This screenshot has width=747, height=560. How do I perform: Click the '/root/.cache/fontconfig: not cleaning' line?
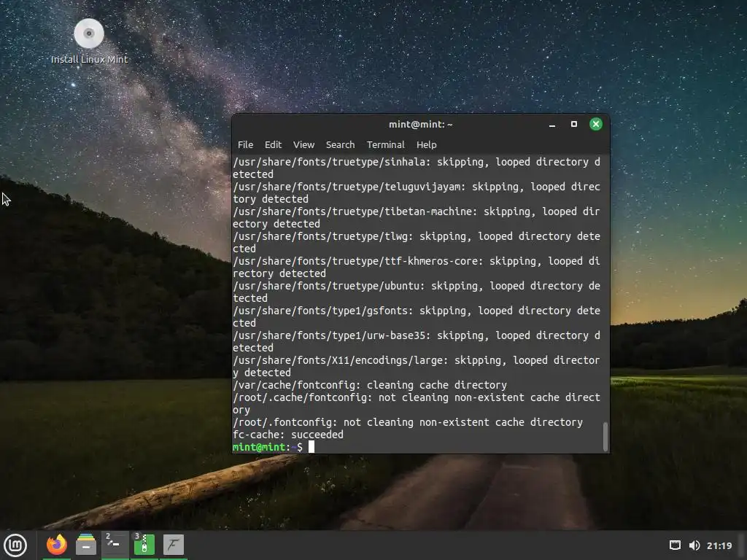tap(417, 403)
